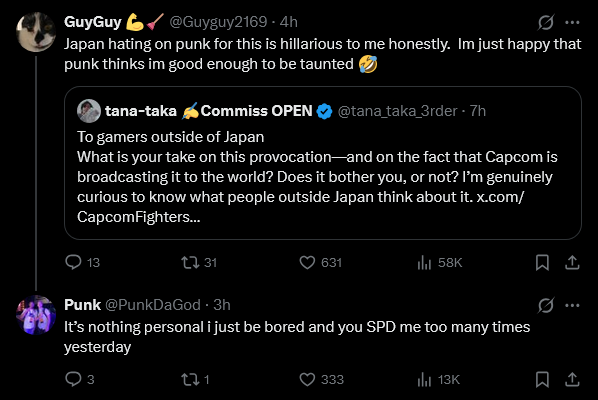Repost Punk's reply with 1 repost
The height and width of the screenshot is (400, 598).
pyautogui.click(x=190, y=379)
